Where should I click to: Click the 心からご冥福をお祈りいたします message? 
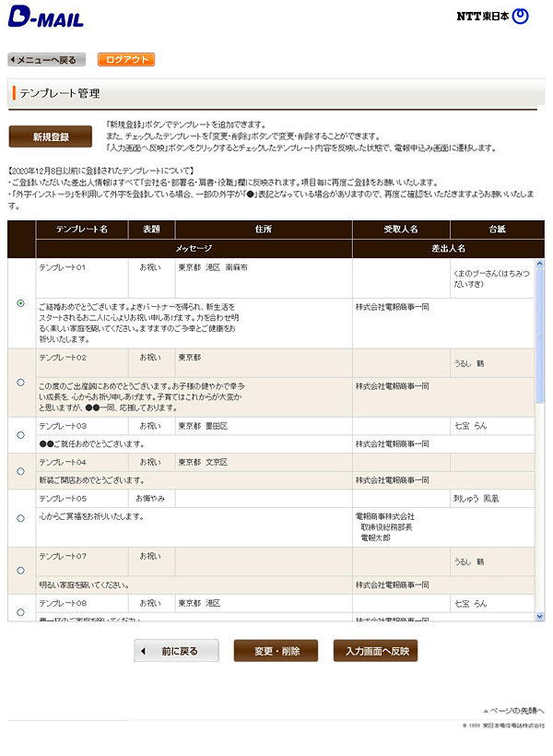(91, 516)
